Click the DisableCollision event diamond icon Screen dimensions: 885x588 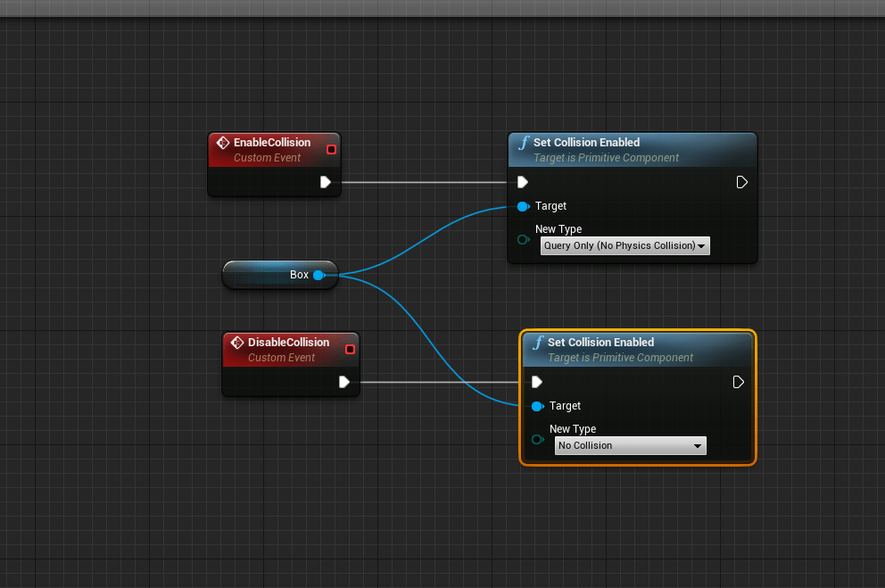[x=237, y=343]
